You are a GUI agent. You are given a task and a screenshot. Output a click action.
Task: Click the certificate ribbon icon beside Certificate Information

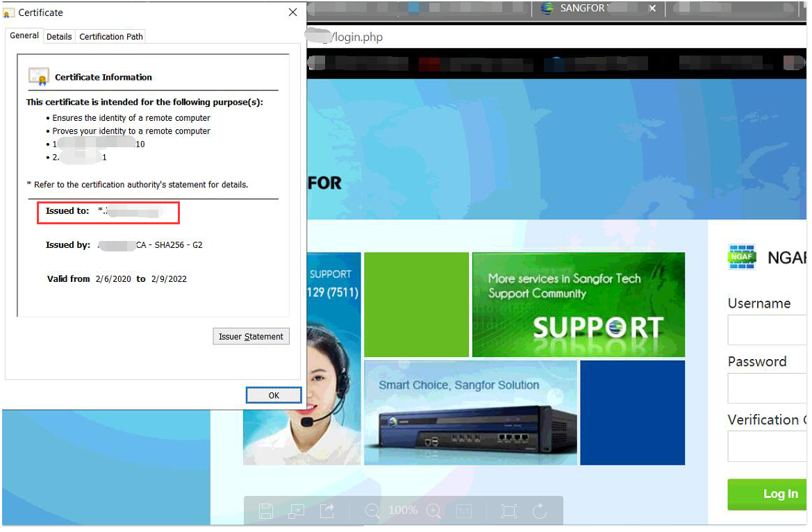click(x=39, y=76)
